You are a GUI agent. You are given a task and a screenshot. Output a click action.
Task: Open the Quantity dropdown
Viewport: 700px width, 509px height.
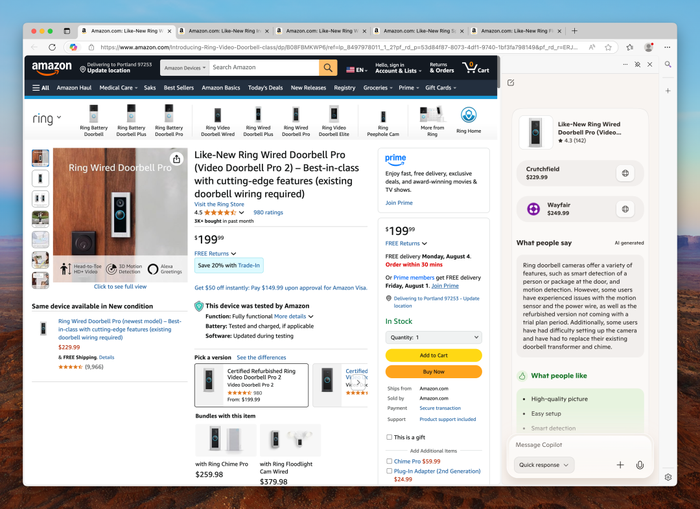433,337
